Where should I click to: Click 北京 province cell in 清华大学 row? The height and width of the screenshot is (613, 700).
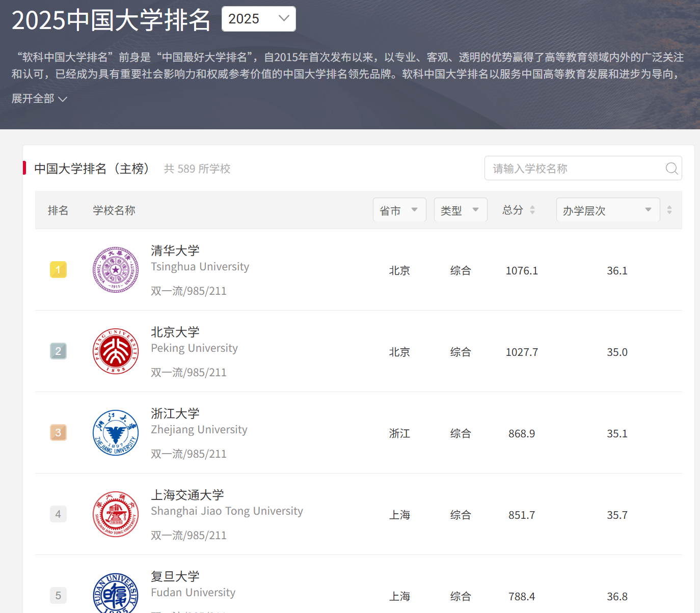pos(399,271)
